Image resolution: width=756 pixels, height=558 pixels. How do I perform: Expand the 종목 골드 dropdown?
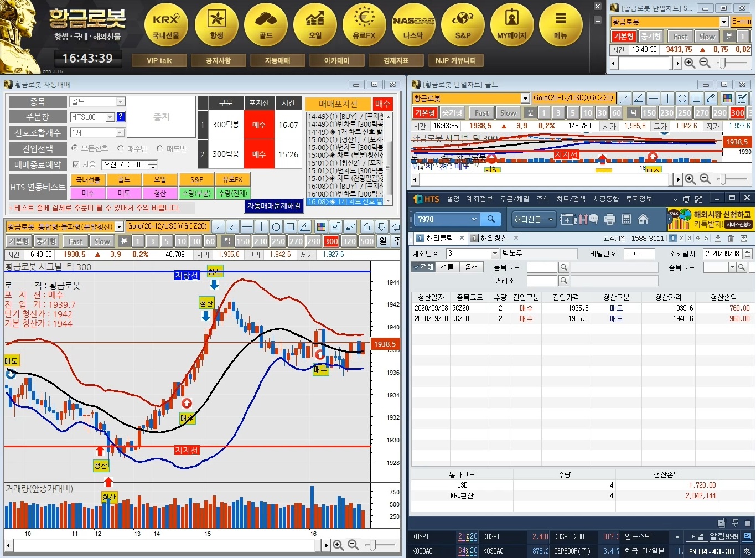click(120, 102)
